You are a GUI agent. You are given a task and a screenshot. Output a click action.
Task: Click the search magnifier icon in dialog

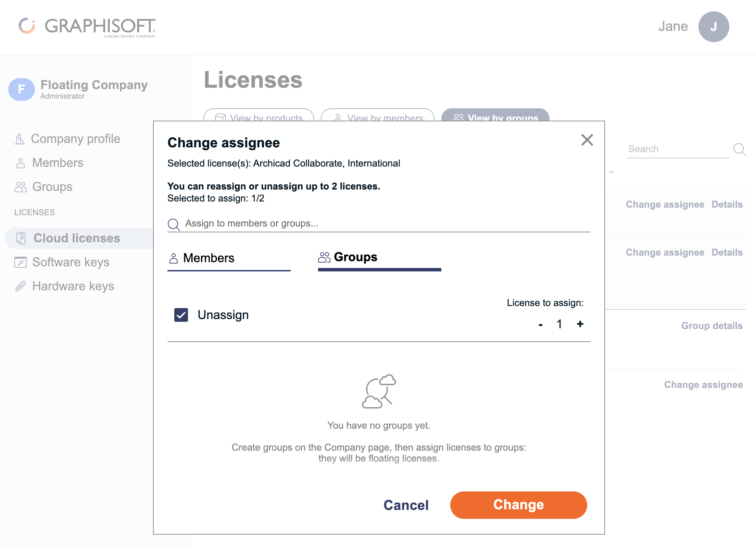174,224
